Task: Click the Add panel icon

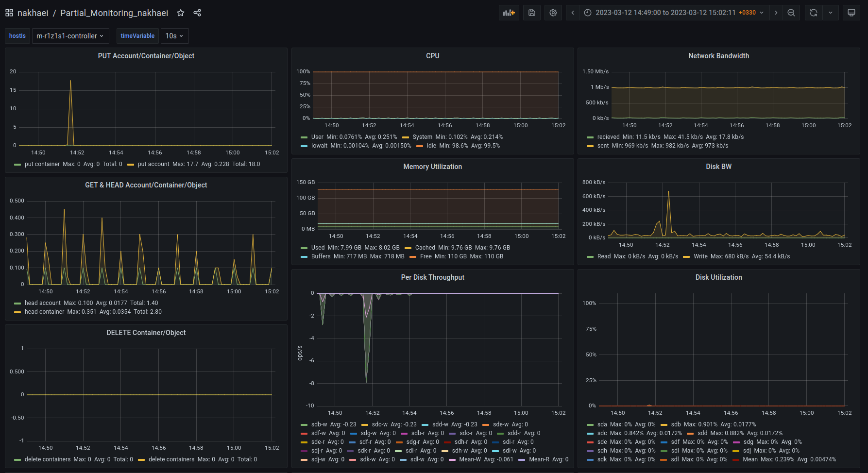Action: (x=509, y=13)
